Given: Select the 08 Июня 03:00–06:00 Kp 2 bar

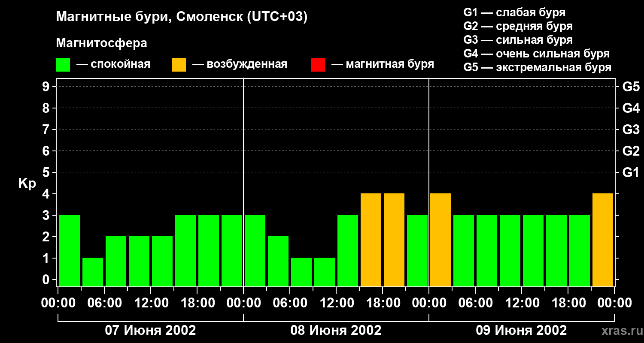Looking at the screenshot, I should [x=278, y=261].
